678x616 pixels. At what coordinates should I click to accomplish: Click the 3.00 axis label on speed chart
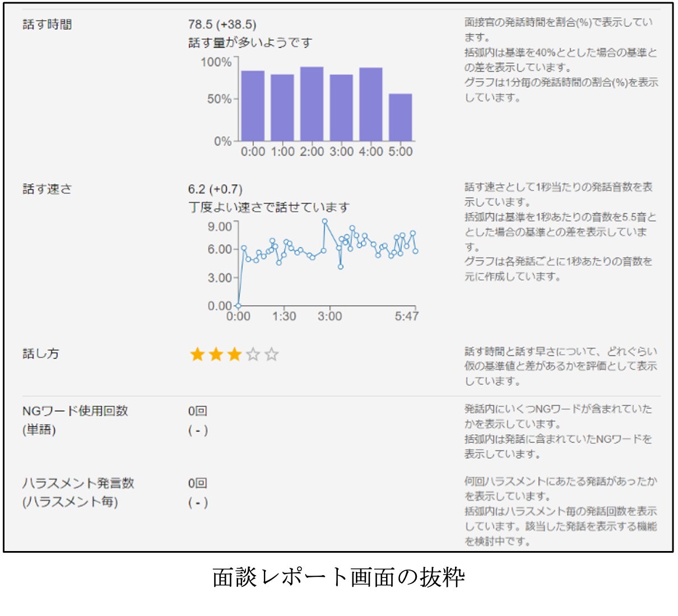coord(220,278)
